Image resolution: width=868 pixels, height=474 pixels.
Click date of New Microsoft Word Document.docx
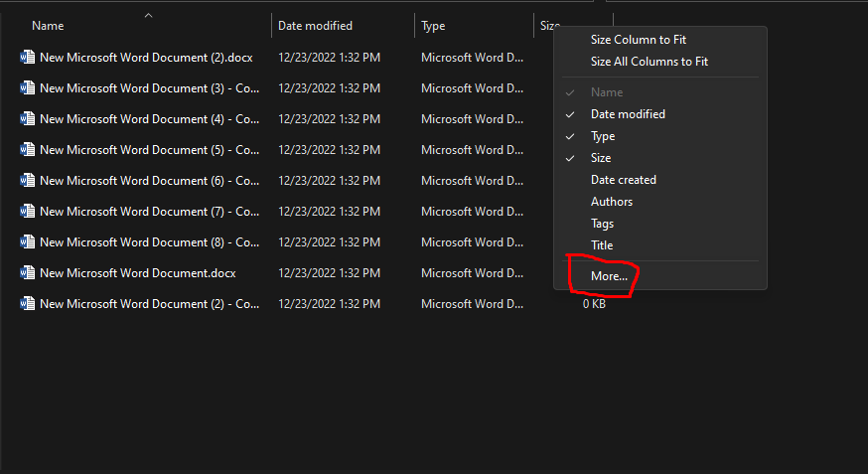coord(329,272)
